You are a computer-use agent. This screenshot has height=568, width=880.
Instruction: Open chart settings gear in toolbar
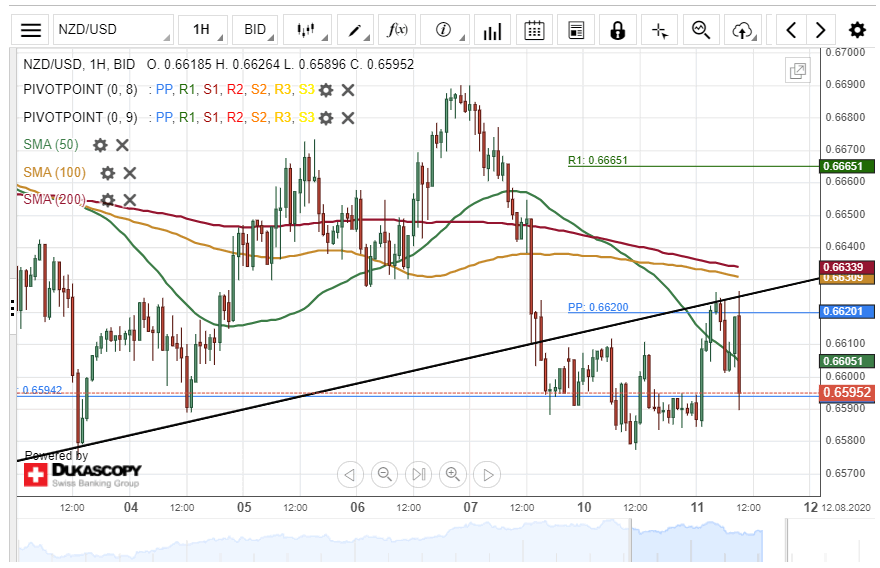click(857, 30)
